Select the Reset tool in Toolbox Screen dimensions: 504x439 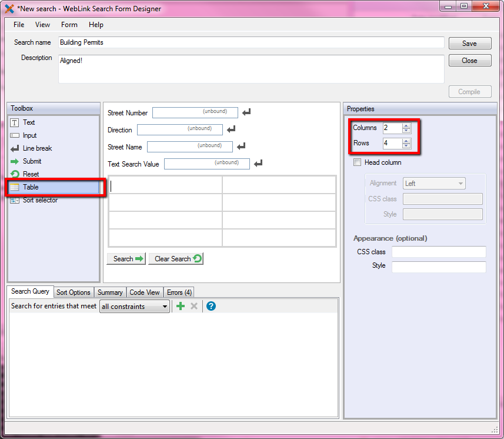(31, 174)
